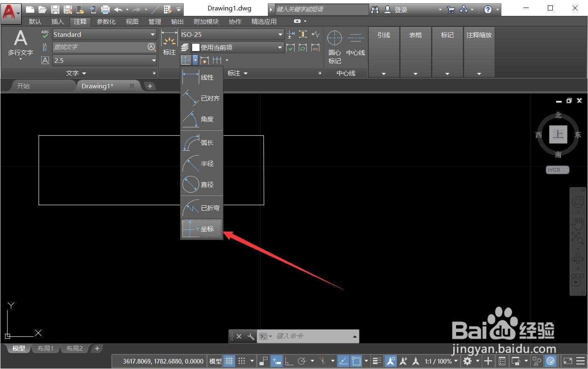Image resolution: width=588 pixels, height=369 pixels.
Task: Undo the last action
Action: [118, 9]
